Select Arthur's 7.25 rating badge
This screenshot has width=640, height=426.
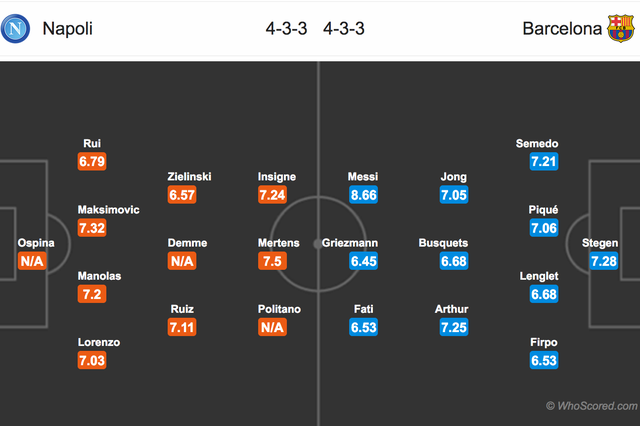453,328
